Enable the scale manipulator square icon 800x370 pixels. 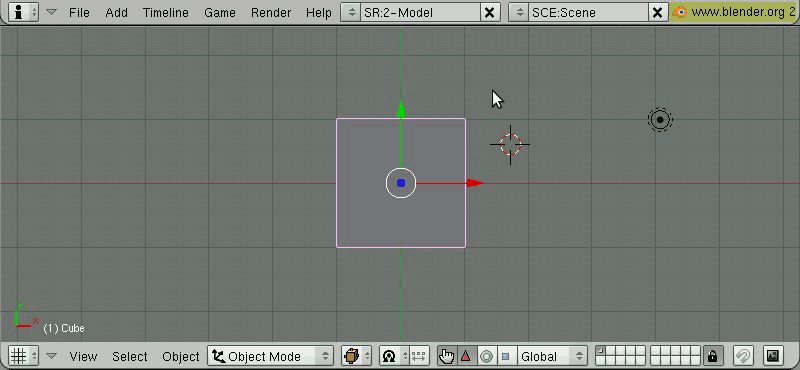(x=506, y=356)
